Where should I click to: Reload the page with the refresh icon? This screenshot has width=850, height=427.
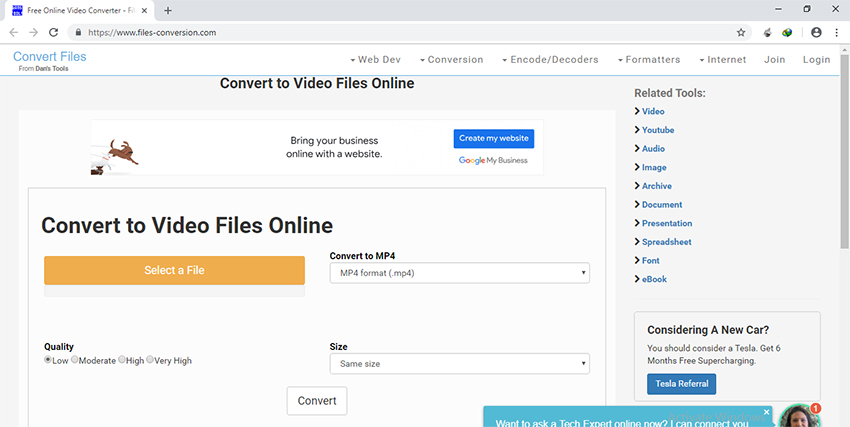(53, 32)
